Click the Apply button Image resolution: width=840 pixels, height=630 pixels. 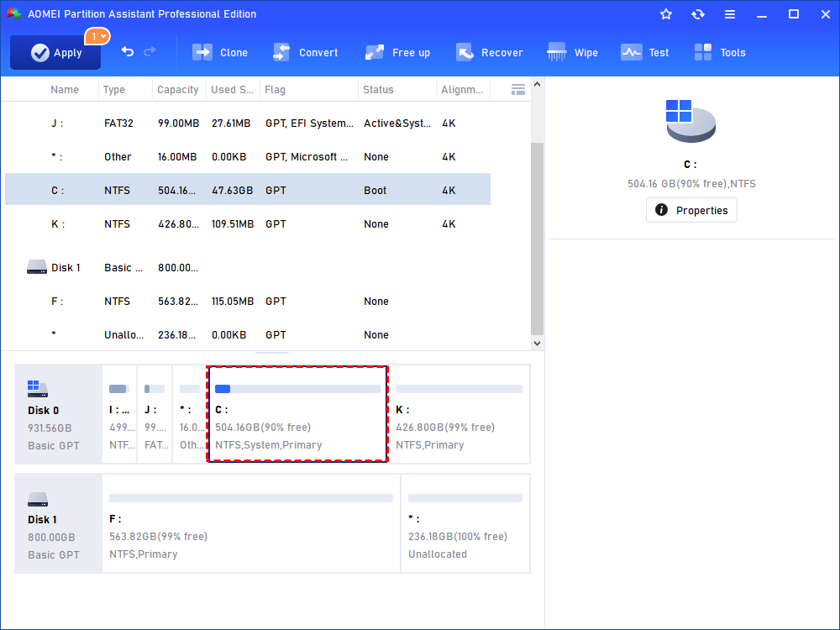coord(55,52)
